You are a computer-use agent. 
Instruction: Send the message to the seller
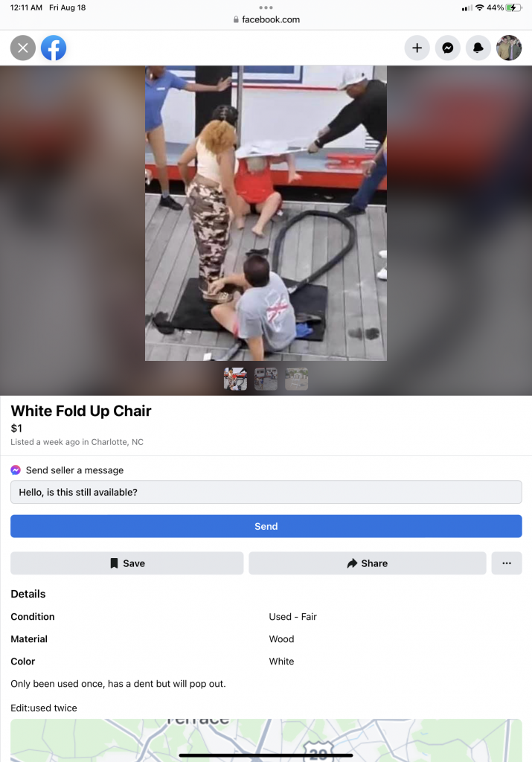266,526
